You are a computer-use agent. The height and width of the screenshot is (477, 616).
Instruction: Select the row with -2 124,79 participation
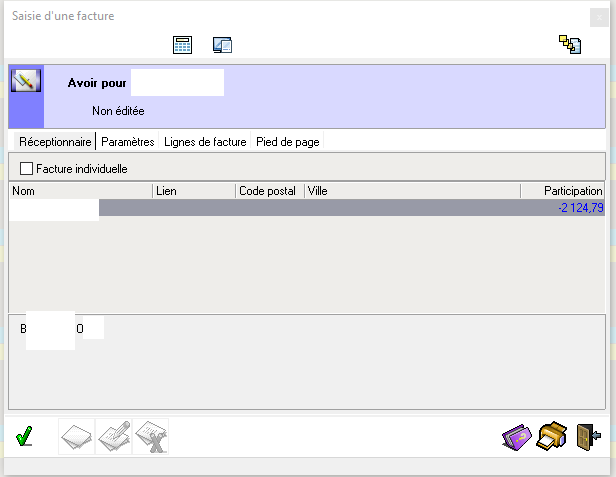point(350,208)
